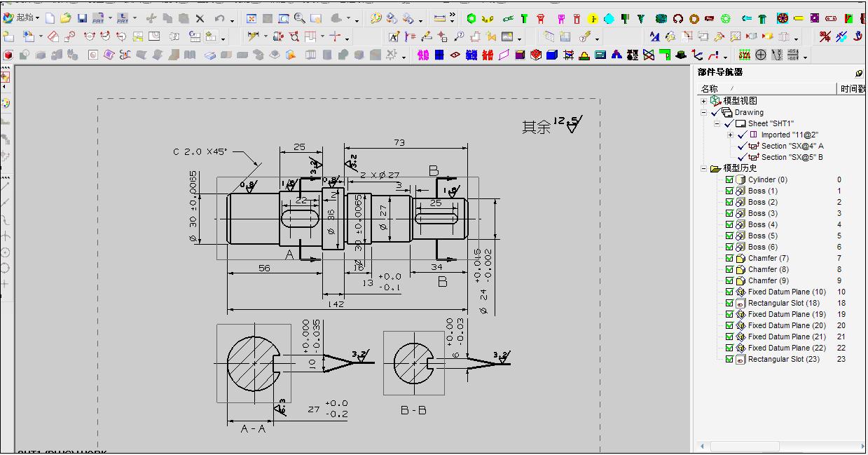The height and width of the screenshot is (455, 868).
Task: Click the pin icon in part navigator header
Action: 859,73
